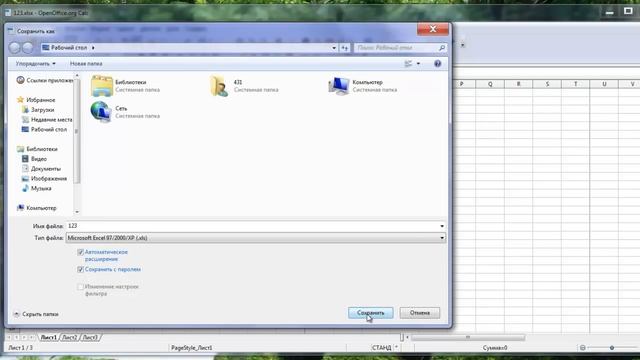
Task: Click in the file name field
Action: [252, 226]
